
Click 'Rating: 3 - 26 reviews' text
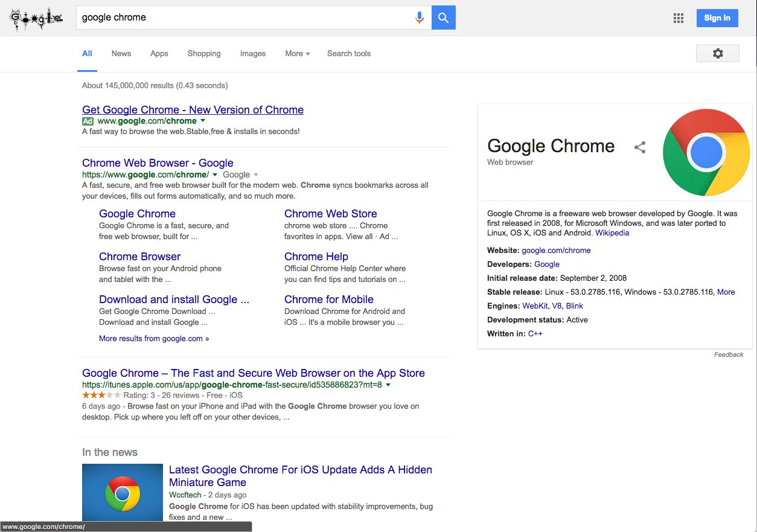tap(163, 396)
